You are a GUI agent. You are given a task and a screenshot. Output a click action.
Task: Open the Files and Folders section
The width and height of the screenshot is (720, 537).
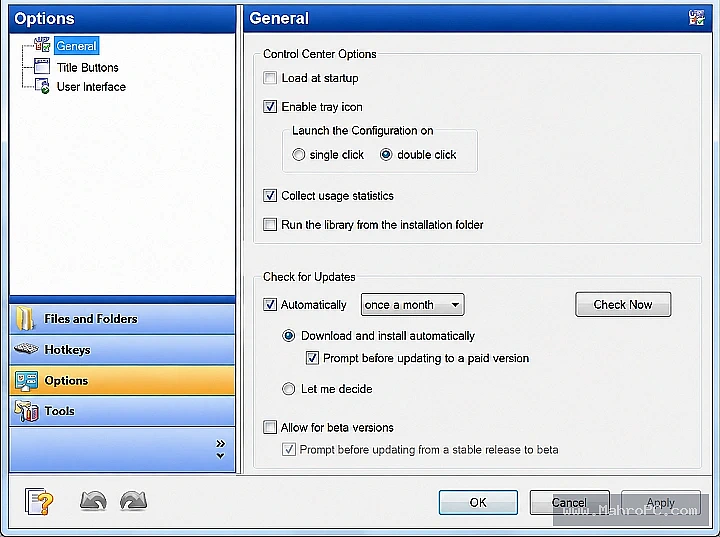coord(122,319)
